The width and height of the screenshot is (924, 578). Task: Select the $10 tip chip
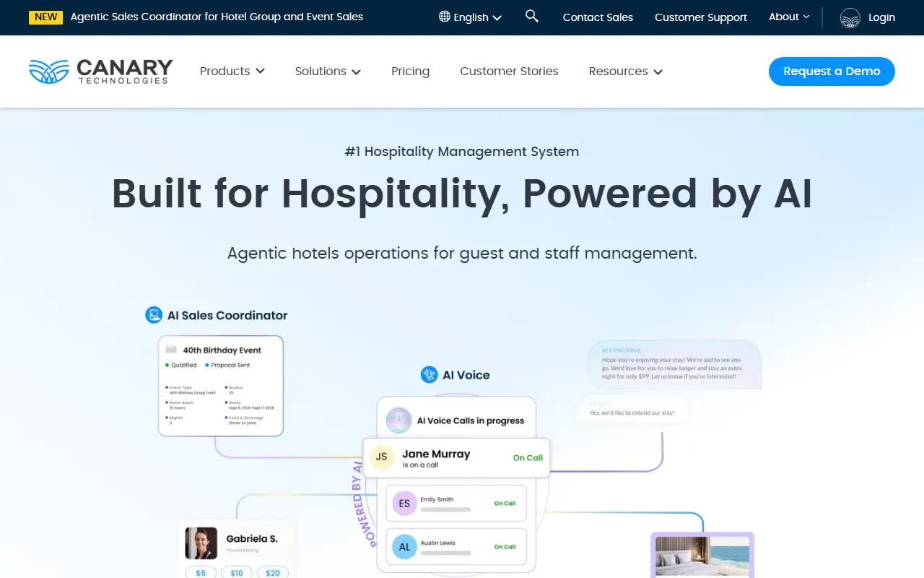[x=237, y=572]
